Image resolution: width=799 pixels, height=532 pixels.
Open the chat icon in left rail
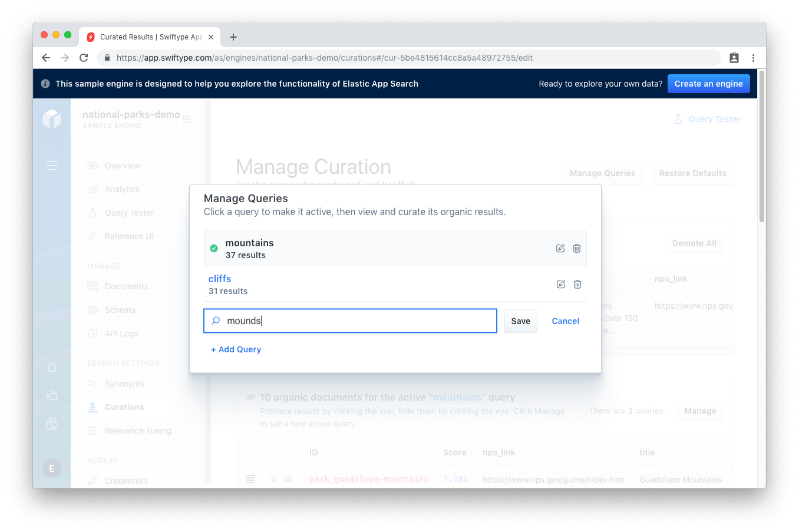(52, 395)
